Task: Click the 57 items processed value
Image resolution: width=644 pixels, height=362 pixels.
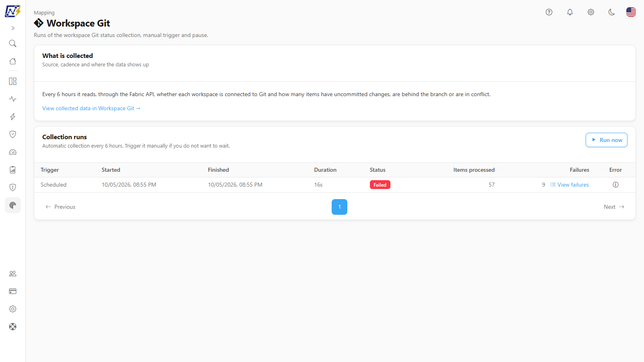Action: [492, 185]
